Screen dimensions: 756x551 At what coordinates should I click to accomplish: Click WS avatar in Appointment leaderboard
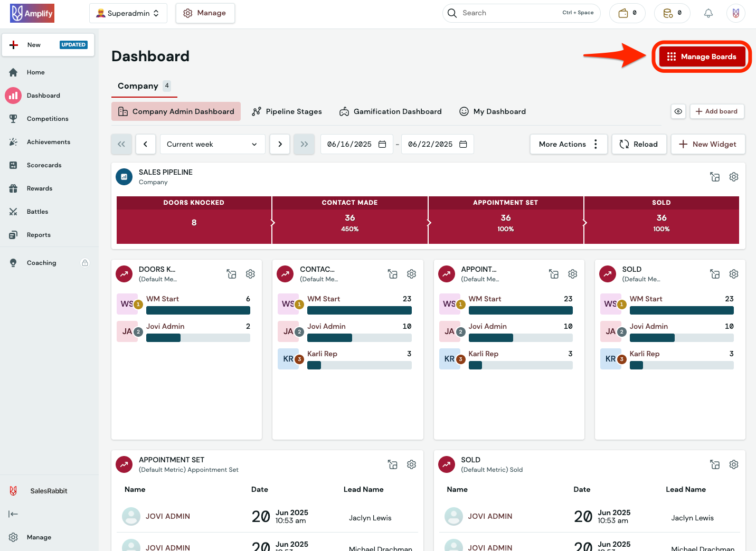449,304
